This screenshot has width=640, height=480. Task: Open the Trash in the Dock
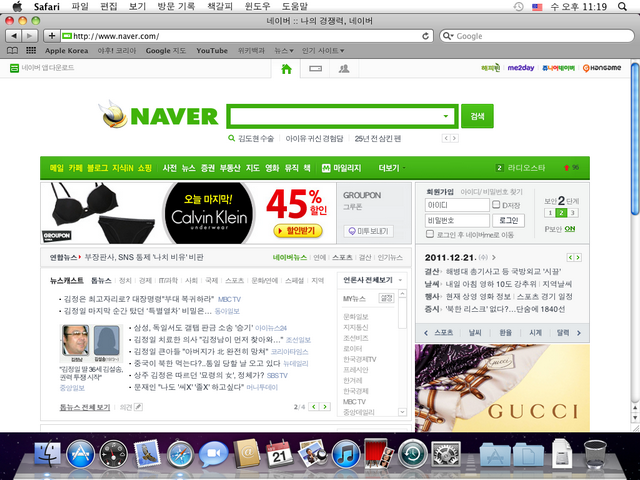[x=595, y=454]
